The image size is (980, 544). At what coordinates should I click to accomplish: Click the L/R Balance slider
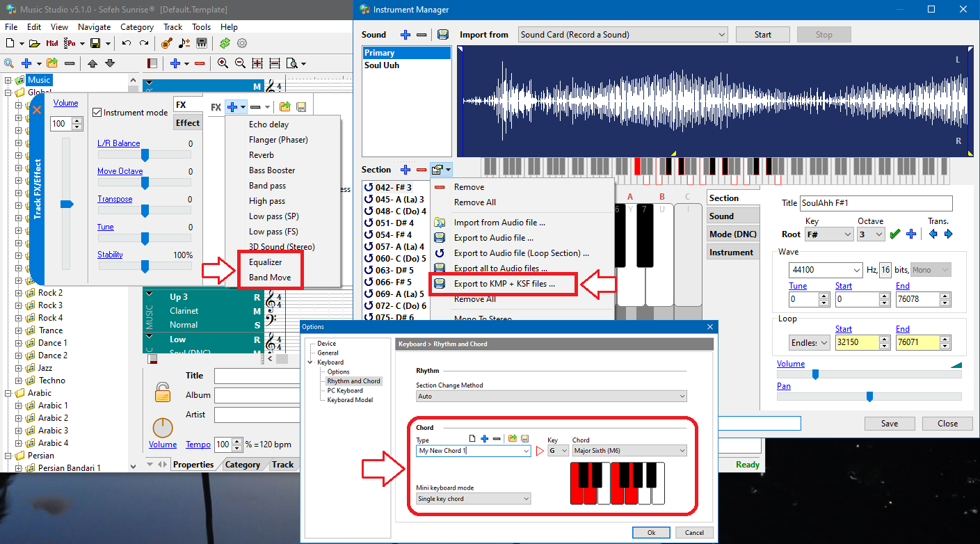click(x=145, y=155)
